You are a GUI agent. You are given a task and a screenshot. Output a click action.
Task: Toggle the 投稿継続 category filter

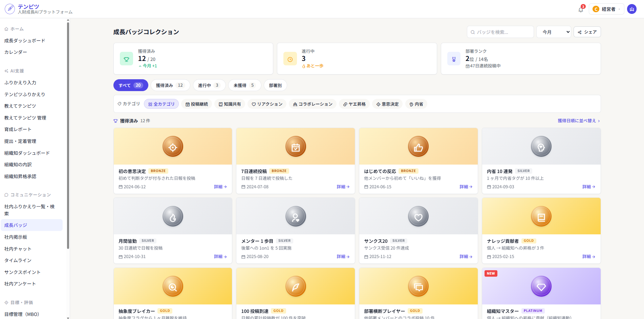click(197, 104)
